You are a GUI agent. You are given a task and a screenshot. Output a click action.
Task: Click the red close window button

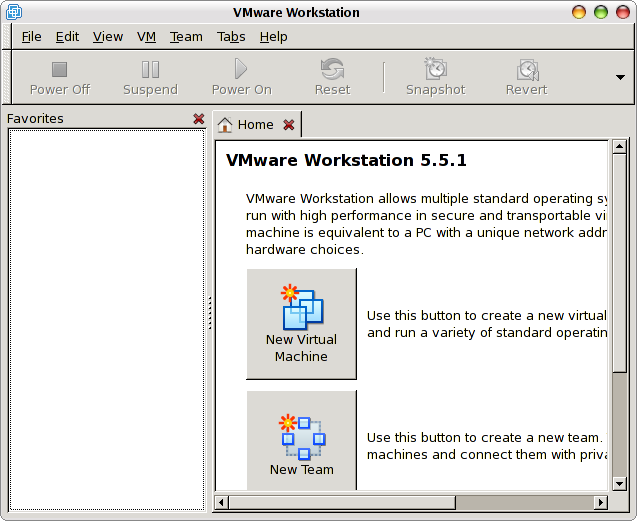(x=623, y=12)
